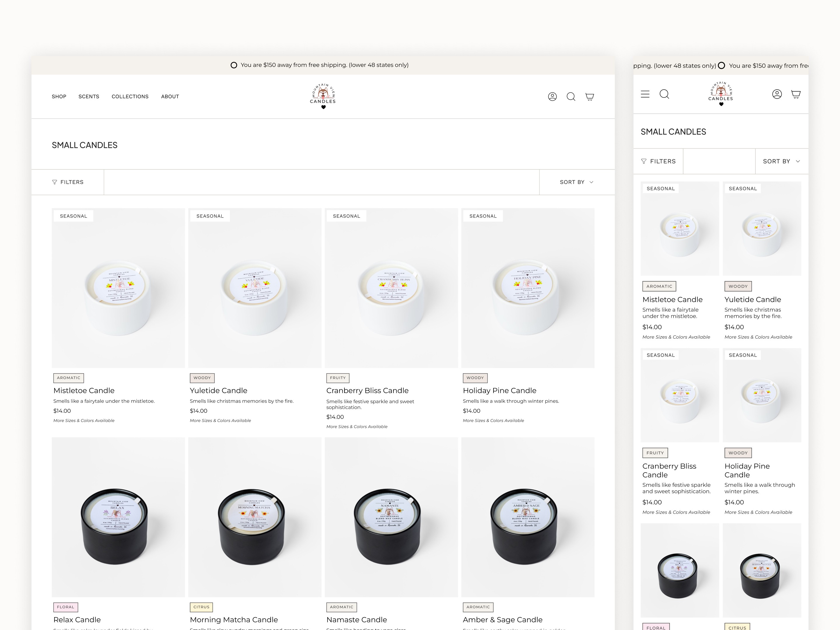Open Relax Candle image in desktop grid

point(118,517)
